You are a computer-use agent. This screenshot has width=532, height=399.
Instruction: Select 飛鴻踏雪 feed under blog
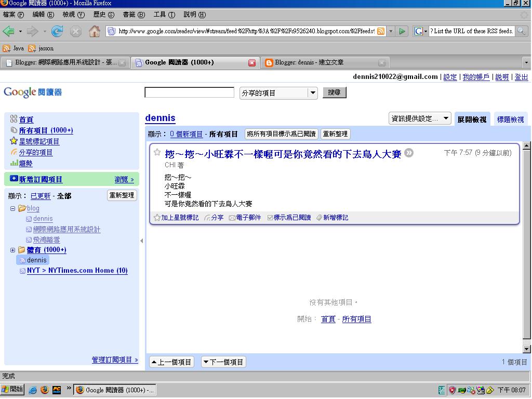(x=46, y=240)
